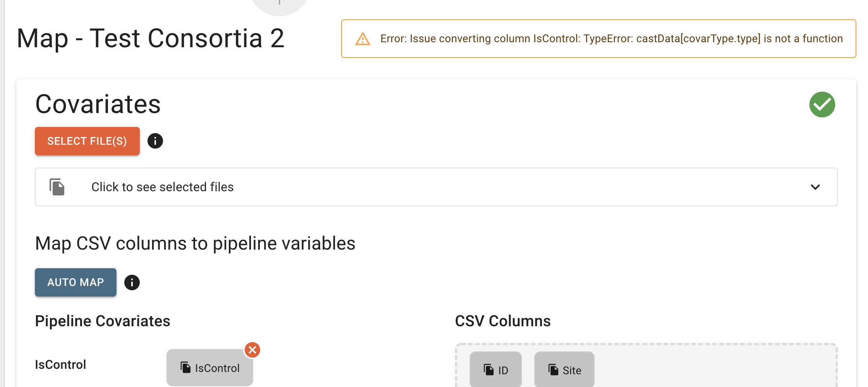Screen dimensions: 868x387
Task: Click the document icon on the Site chip
Action: click(x=553, y=369)
